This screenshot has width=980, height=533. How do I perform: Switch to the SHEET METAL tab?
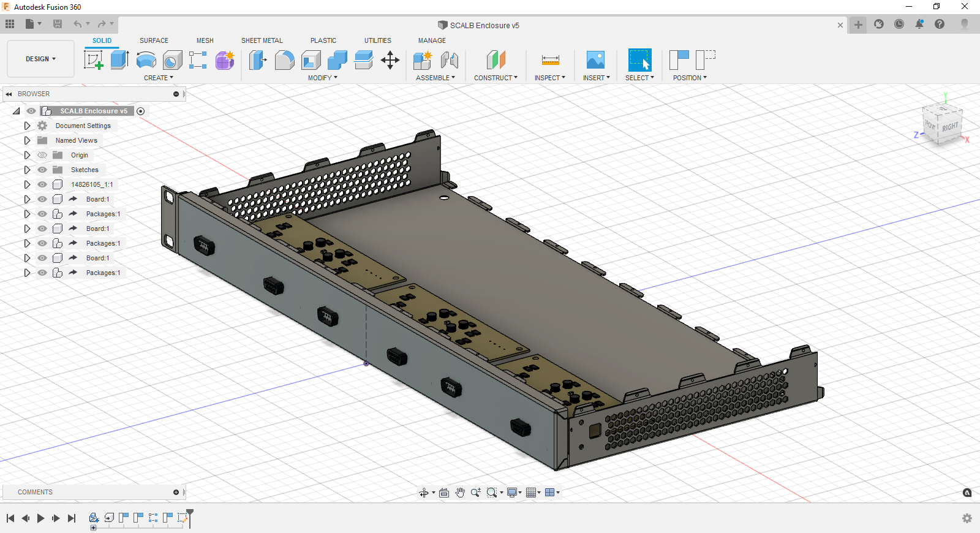tap(262, 40)
